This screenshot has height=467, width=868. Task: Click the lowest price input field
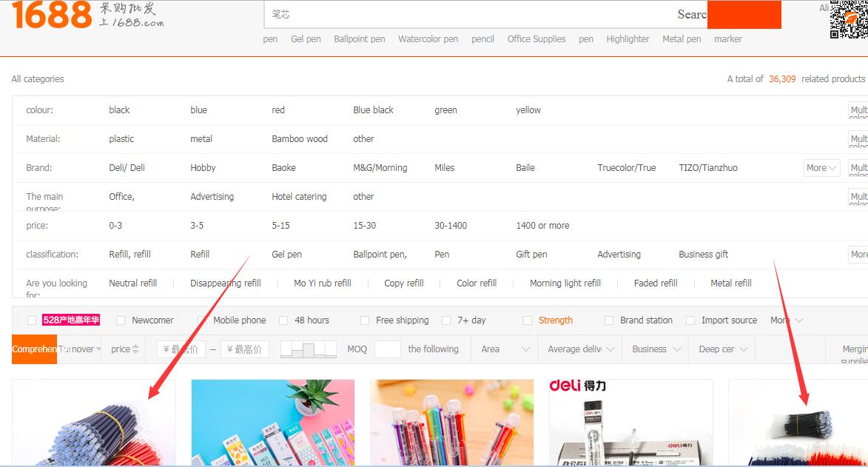181,349
